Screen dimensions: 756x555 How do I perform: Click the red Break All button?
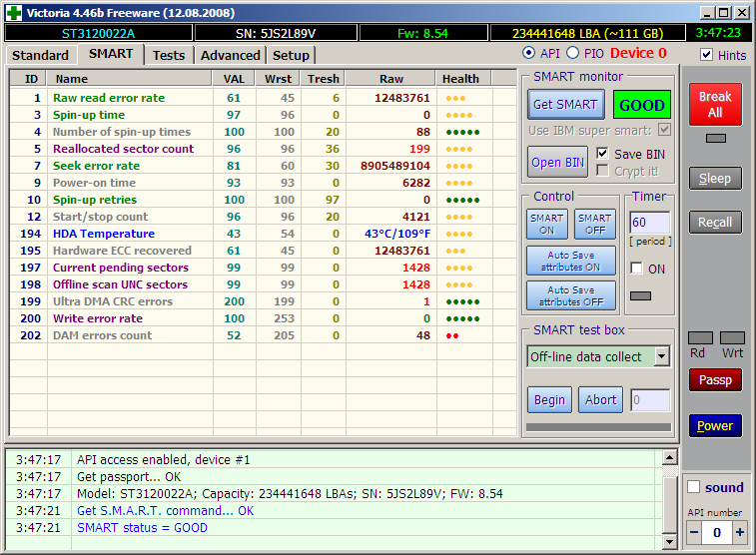(715, 105)
